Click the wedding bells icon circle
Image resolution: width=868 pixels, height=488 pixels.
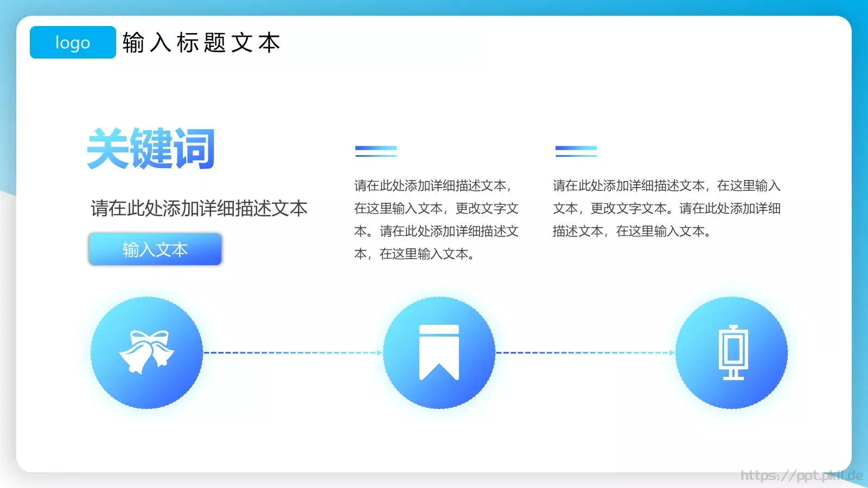click(x=147, y=352)
